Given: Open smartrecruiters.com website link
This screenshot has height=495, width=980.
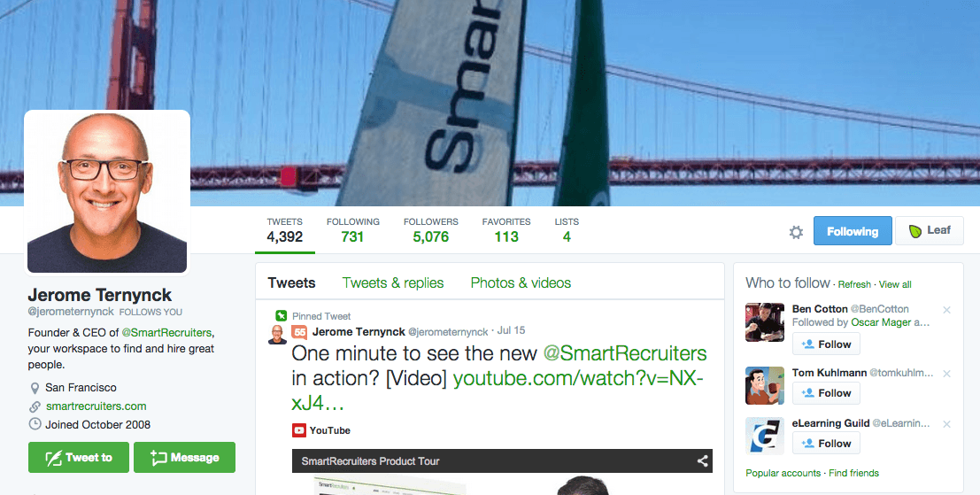Looking at the screenshot, I should point(96,406).
